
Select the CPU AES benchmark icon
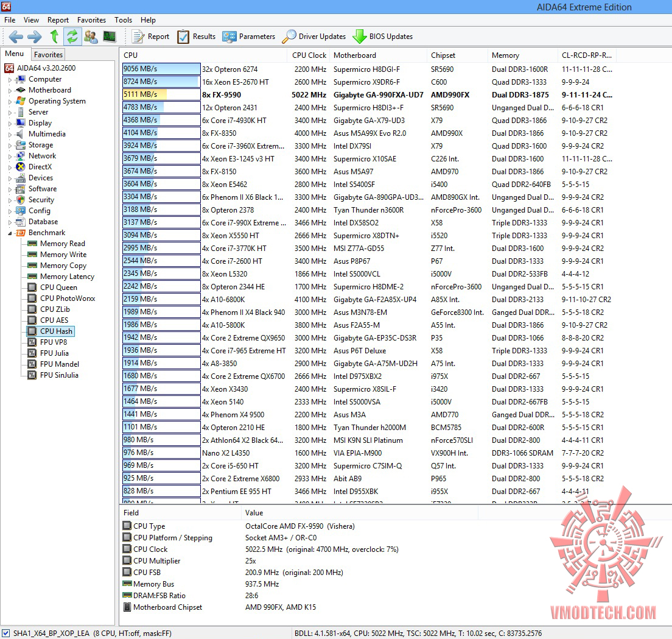click(32, 320)
